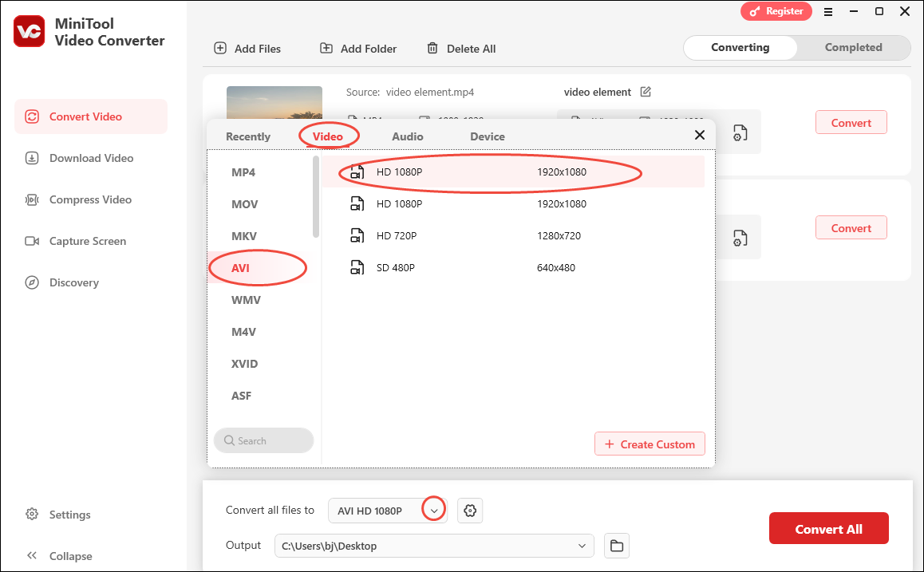
Task: Click Delete All button
Action: pos(461,49)
